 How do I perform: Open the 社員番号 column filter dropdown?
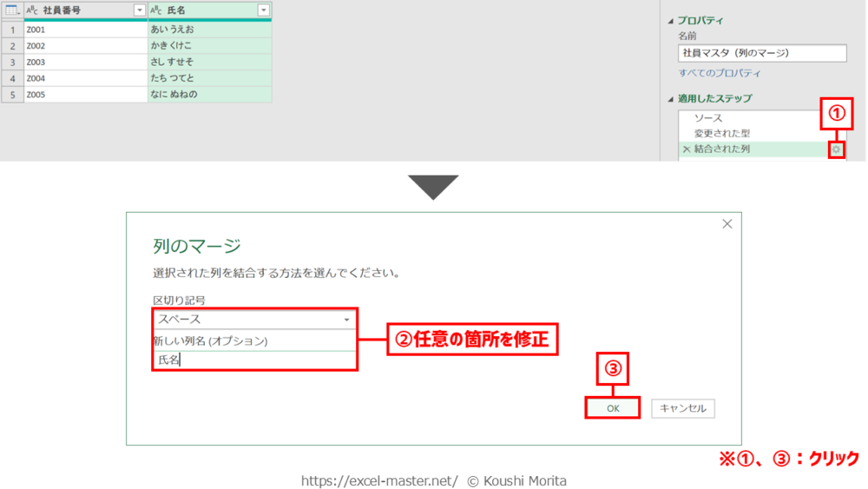pos(140,10)
